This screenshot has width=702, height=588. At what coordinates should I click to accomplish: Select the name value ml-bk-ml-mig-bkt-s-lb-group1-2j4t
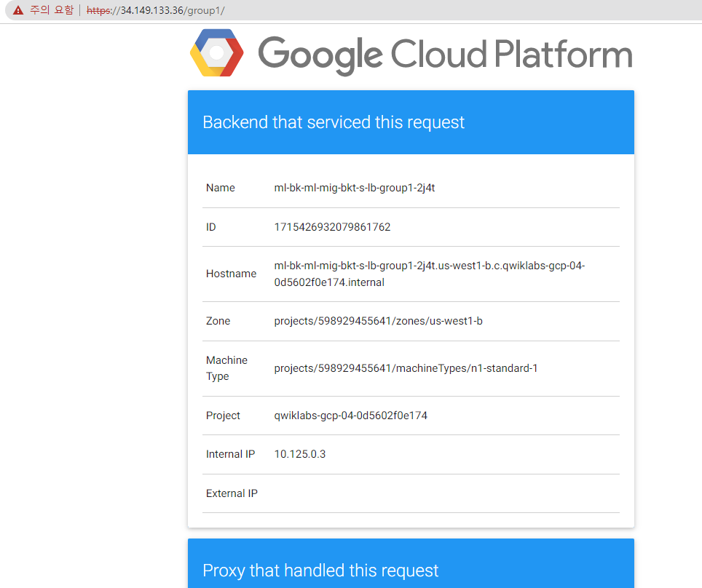click(x=355, y=188)
